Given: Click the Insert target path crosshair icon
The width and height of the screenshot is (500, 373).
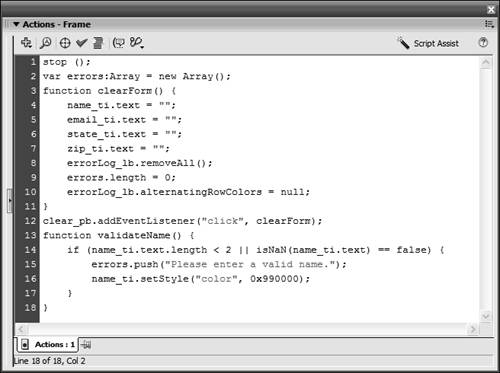Looking at the screenshot, I should tap(65, 43).
